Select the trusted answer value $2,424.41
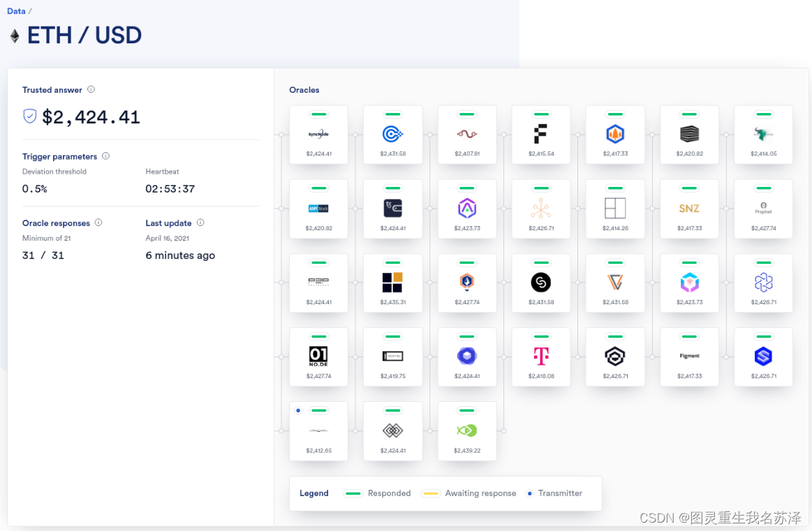Screen dimensions: 812x531 tap(91, 117)
